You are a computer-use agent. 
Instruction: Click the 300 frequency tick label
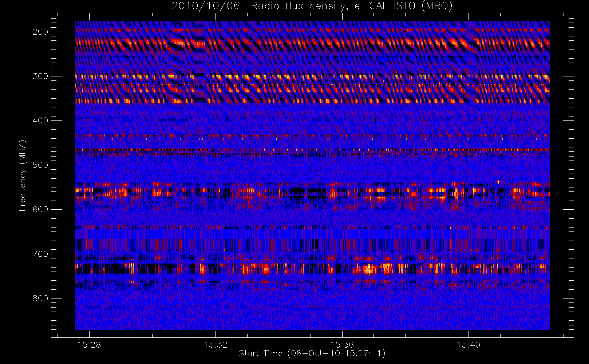point(40,76)
